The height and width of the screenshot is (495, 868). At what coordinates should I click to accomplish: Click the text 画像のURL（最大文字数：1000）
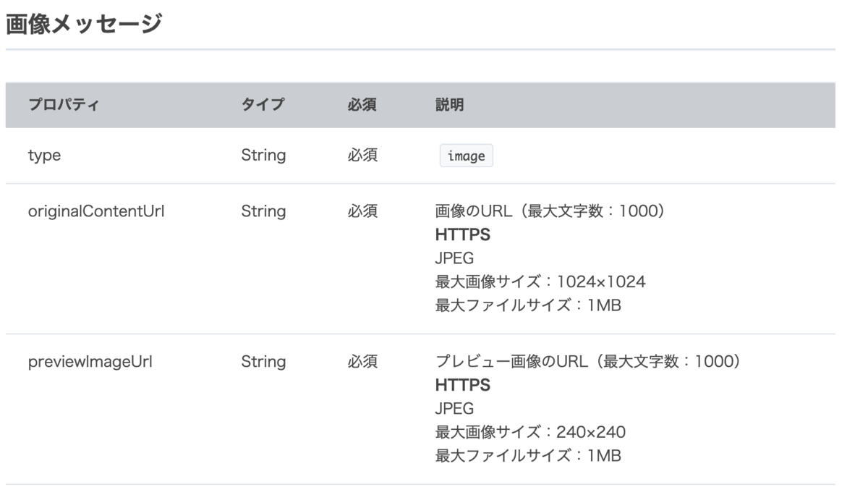click(x=550, y=212)
